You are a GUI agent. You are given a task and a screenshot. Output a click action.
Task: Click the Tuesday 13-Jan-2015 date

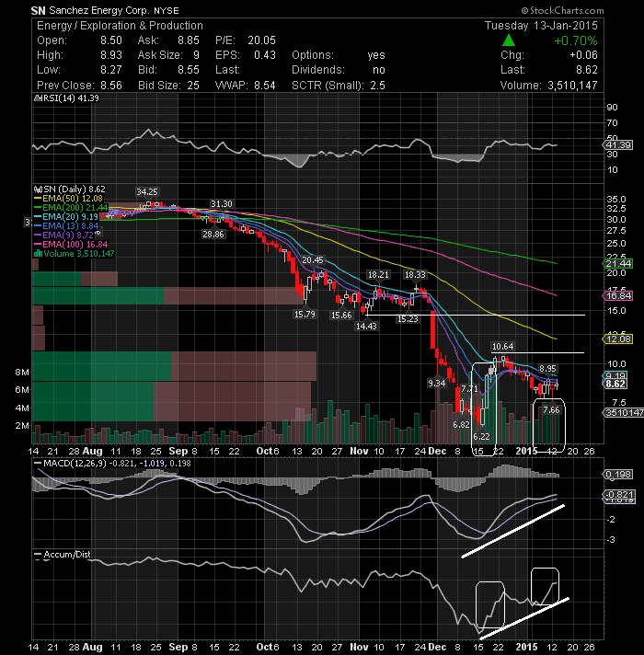point(541,26)
